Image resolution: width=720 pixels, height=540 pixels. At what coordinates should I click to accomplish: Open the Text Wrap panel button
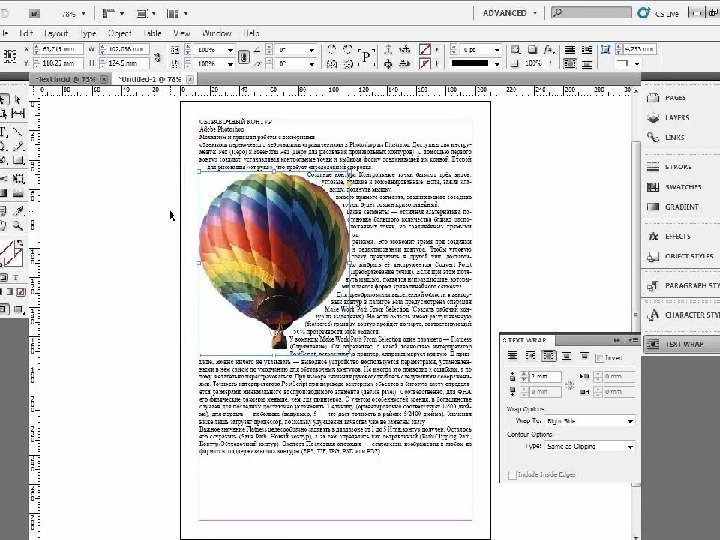tap(681, 344)
